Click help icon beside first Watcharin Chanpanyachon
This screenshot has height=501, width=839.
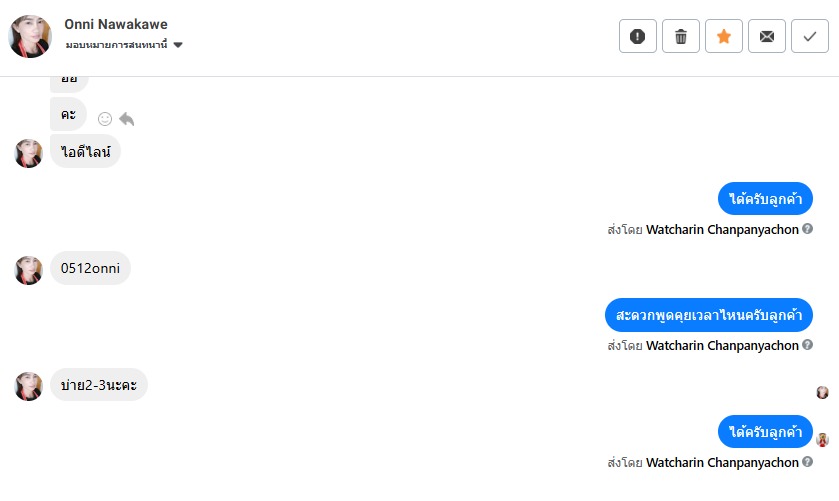[x=808, y=229]
